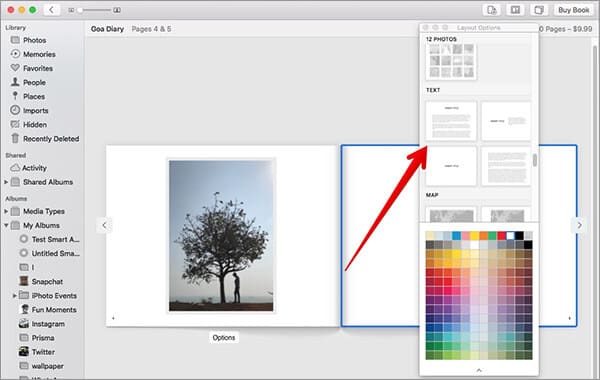Image resolution: width=600 pixels, height=380 pixels.
Task: Click the Test Smart A... gear icon
Action: [x=24, y=239]
